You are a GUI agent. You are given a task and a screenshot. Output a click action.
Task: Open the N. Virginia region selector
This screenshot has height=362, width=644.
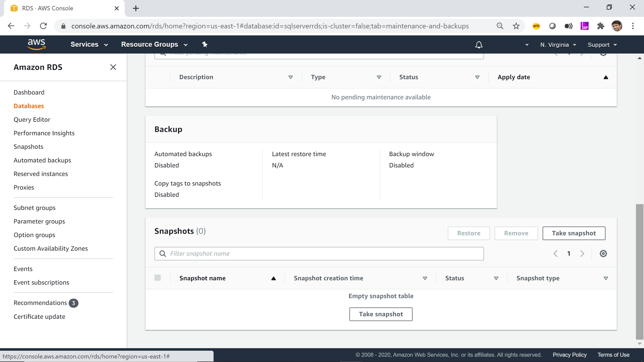558,45
